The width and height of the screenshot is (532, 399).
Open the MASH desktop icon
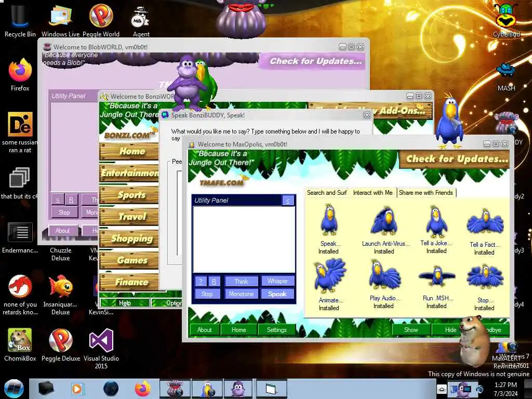click(506, 76)
